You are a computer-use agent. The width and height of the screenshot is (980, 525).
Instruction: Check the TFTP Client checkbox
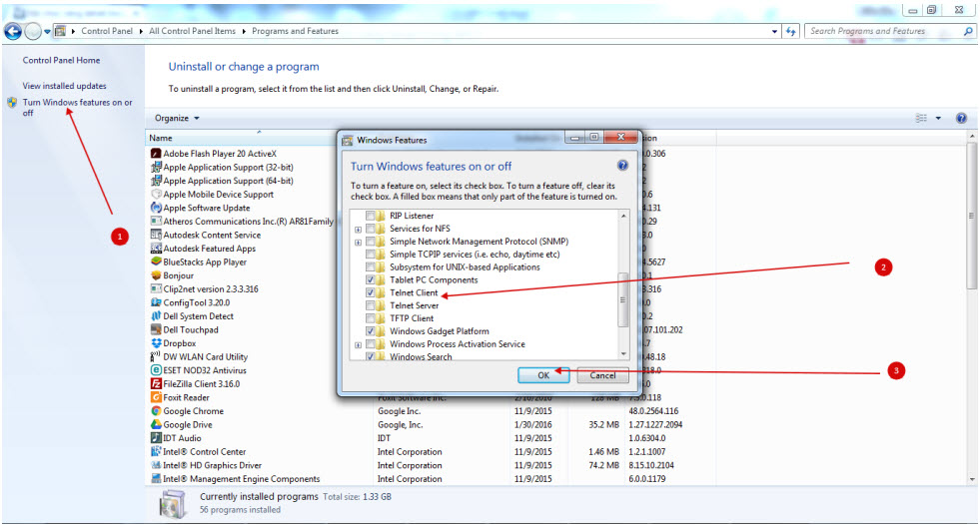tap(372, 318)
